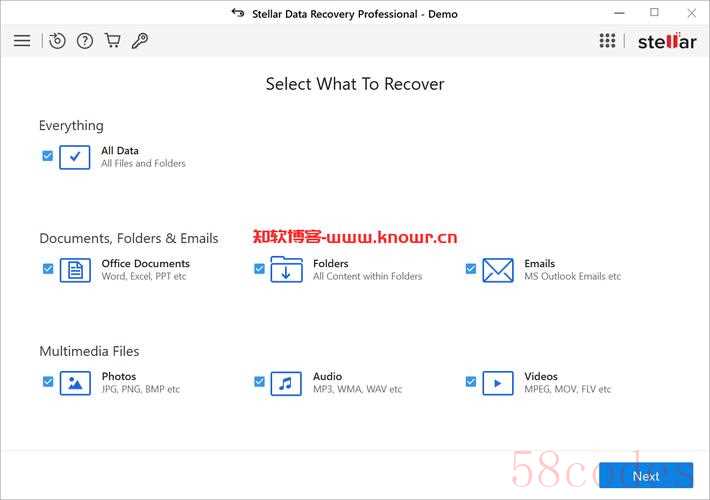
Task: Click the 'Photos' label text
Action: coord(119,376)
